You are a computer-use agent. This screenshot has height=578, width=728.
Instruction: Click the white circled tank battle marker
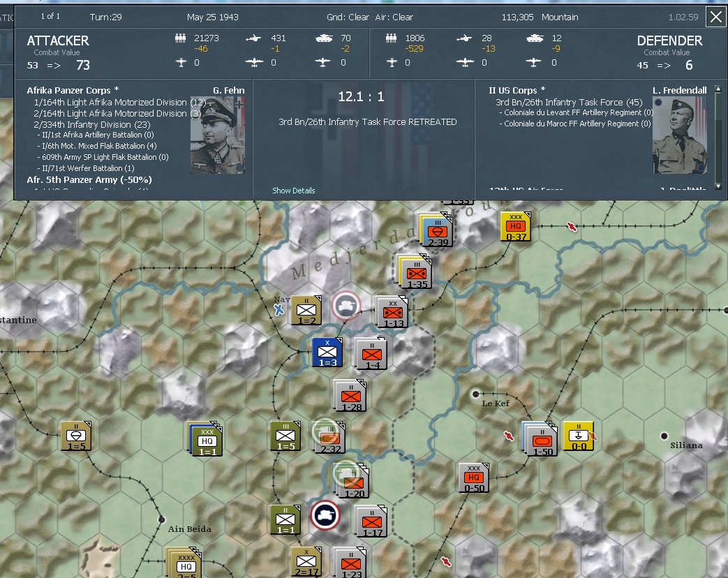[x=347, y=305]
